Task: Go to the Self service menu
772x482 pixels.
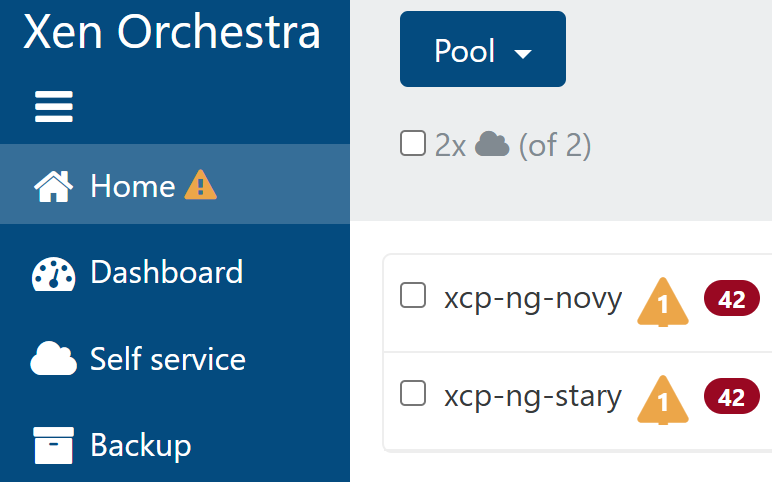Action: coord(167,359)
